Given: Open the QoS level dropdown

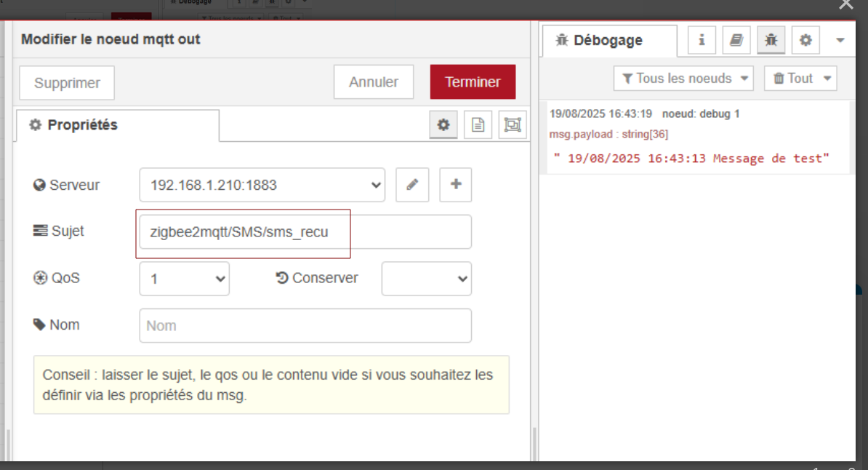Looking at the screenshot, I should point(184,279).
